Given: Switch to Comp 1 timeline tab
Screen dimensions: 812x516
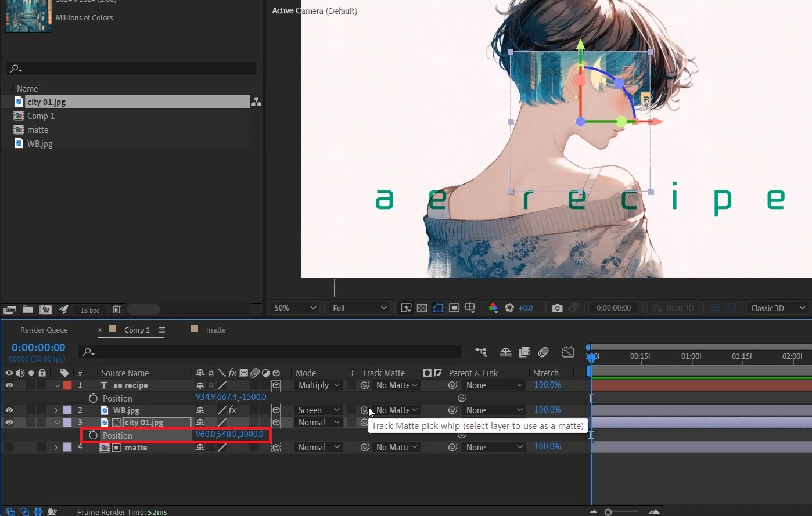Looking at the screenshot, I should click(137, 330).
